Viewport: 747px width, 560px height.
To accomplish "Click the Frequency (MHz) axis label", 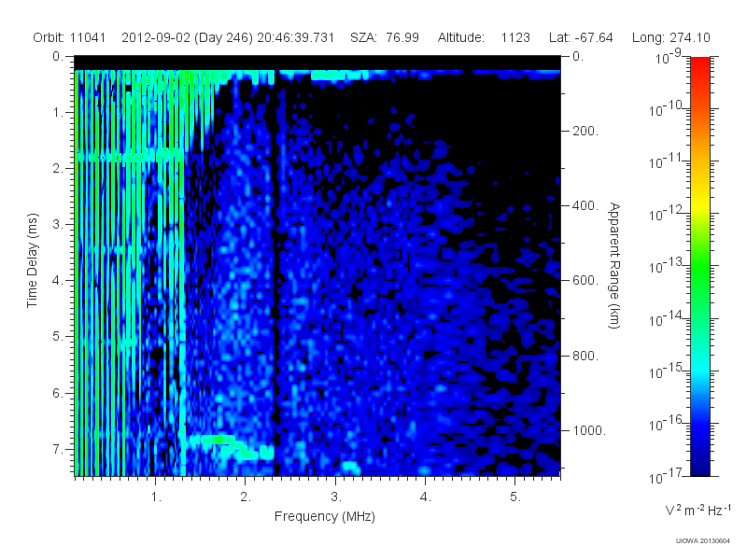I will click(x=325, y=517).
